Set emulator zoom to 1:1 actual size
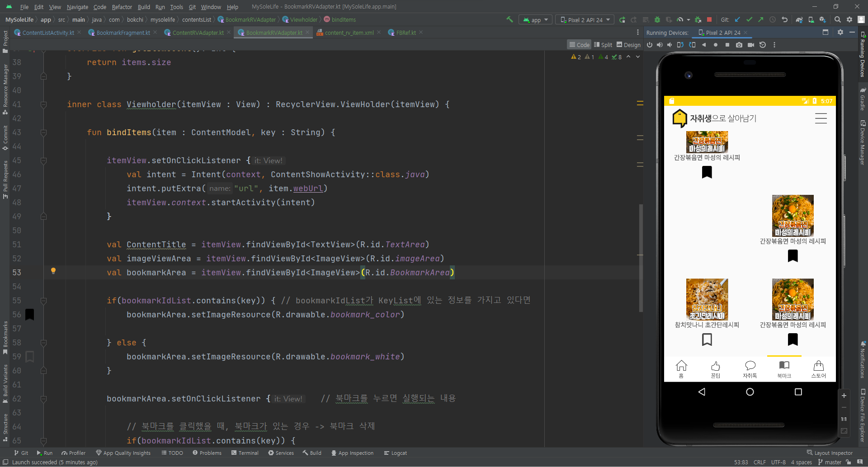This screenshot has height=467, width=868. click(x=844, y=419)
